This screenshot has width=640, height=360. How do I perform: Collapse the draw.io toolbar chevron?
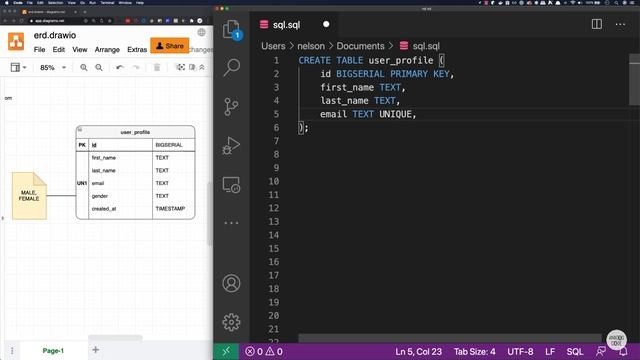202,67
